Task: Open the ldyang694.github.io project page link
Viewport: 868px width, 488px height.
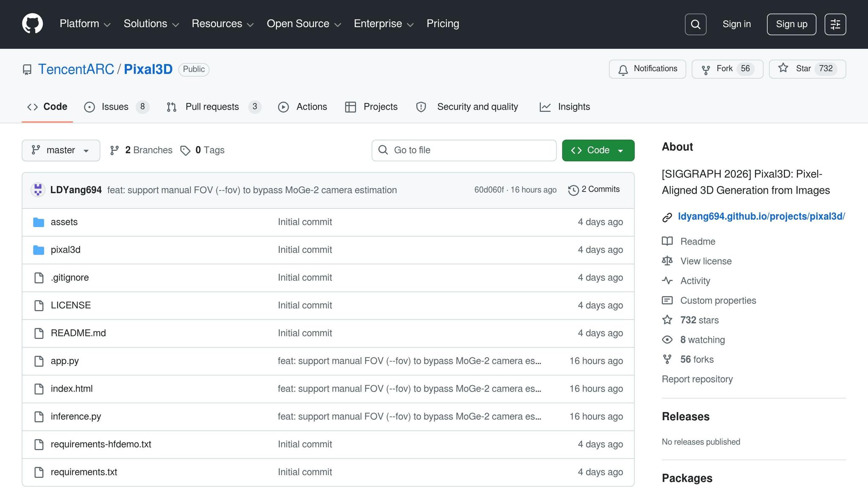Action: pos(761,216)
